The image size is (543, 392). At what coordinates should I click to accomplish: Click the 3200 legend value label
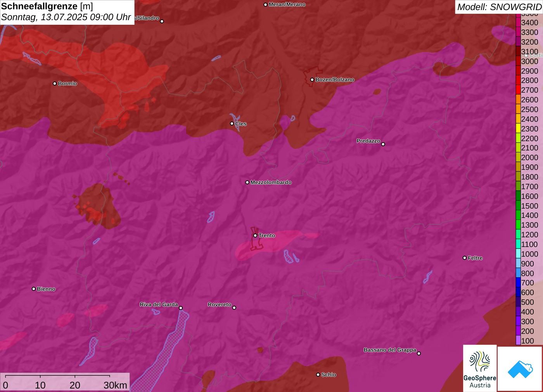(530, 42)
